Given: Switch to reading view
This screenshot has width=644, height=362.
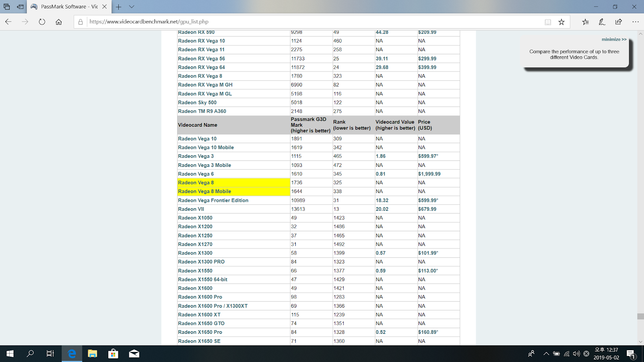Looking at the screenshot, I should pyautogui.click(x=548, y=22).
